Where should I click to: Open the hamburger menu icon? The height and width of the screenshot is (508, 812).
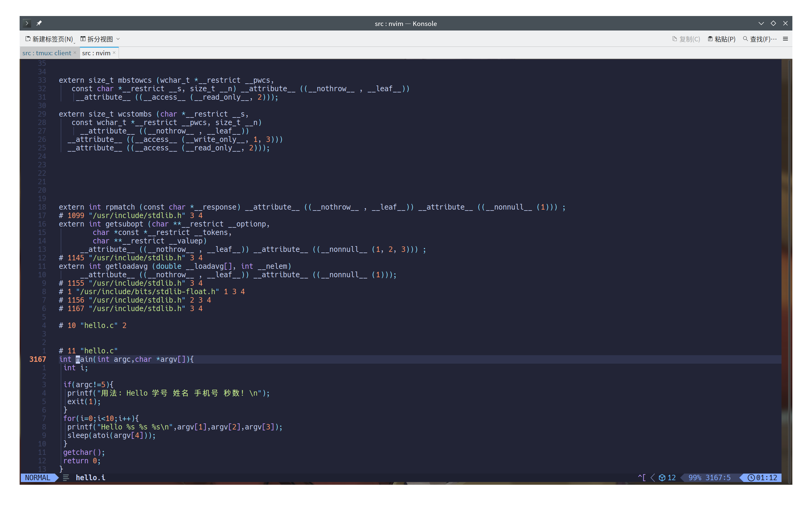point(785,39)
